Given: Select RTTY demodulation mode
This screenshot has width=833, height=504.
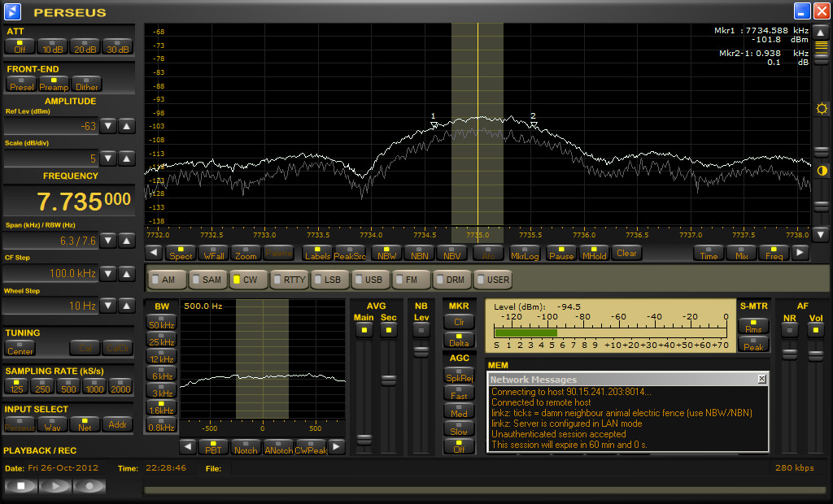Looking at the screenshot, I should [x=289, y=280].
